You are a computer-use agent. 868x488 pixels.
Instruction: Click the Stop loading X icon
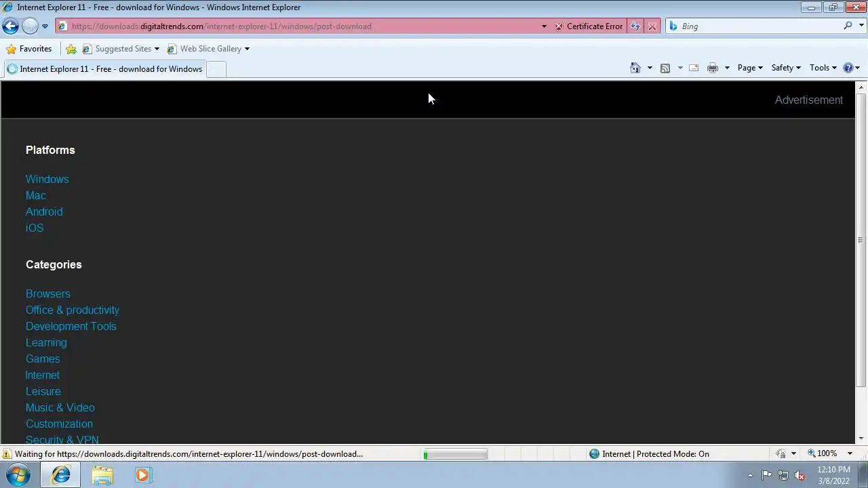pos(652,26)
